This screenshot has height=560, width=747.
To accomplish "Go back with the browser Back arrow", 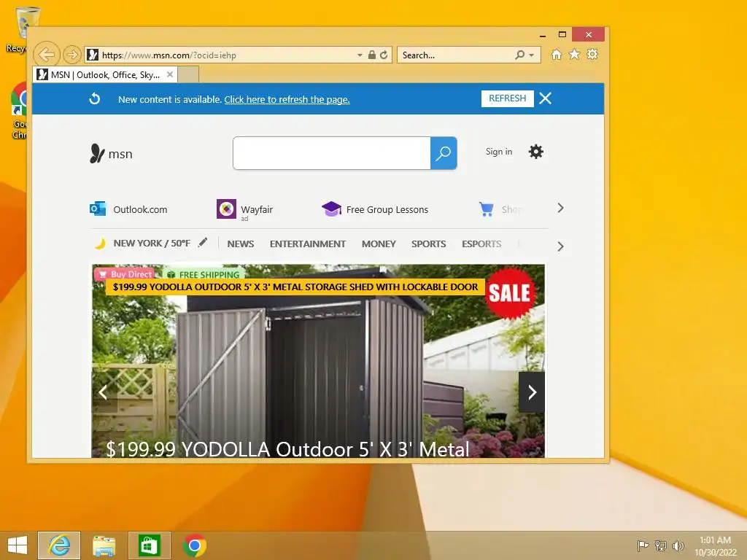I will click(47, 55).
